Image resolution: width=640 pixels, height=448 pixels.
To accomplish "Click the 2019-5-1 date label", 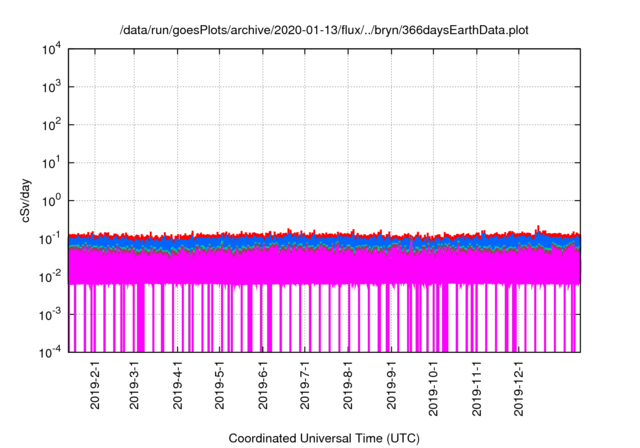I will (219, 385).
